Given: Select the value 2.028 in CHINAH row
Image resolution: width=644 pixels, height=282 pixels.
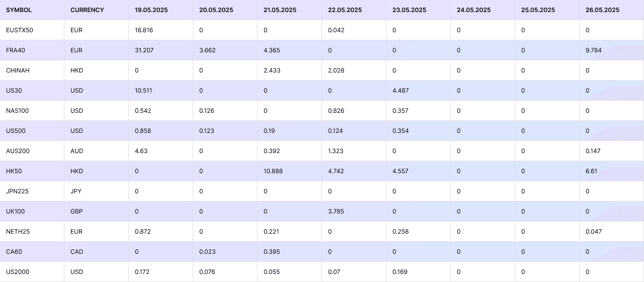Looking at the screenshot, I should click(336, 70).
